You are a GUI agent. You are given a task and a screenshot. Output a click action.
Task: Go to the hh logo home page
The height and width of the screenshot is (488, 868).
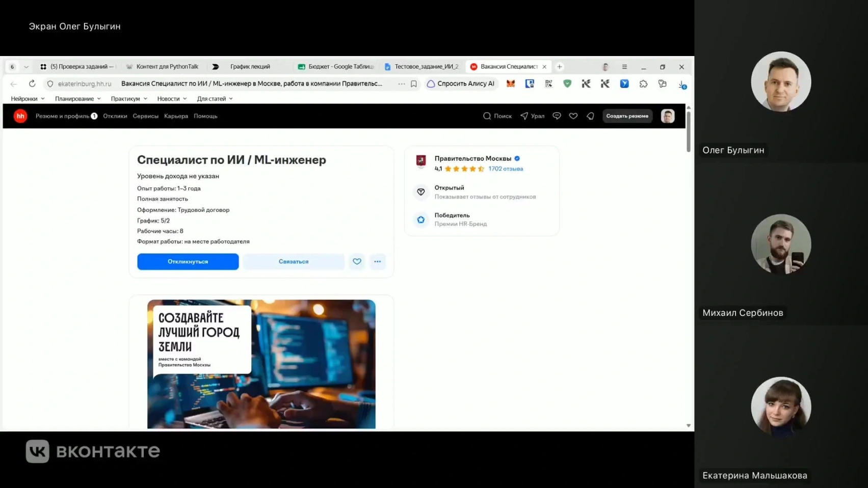[20, 116]
